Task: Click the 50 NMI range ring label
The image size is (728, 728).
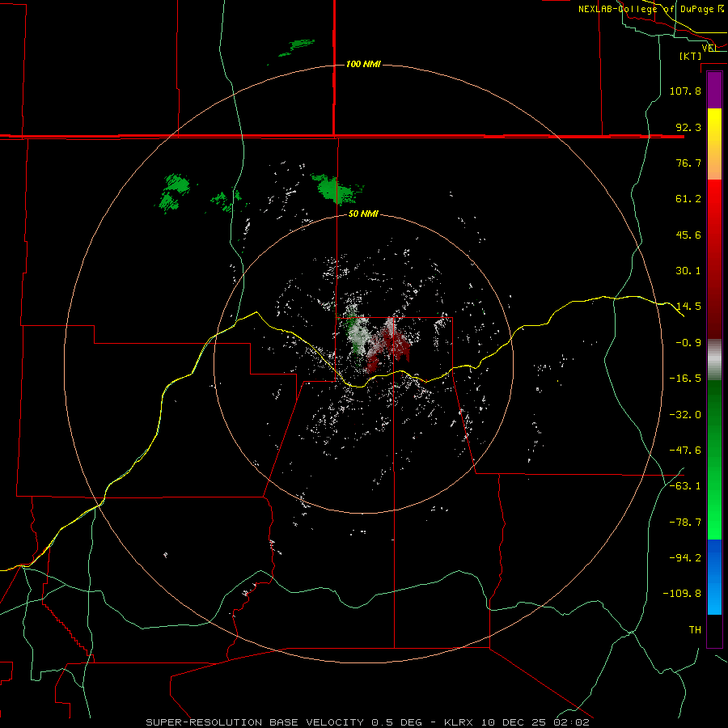Action: point(363,214)
